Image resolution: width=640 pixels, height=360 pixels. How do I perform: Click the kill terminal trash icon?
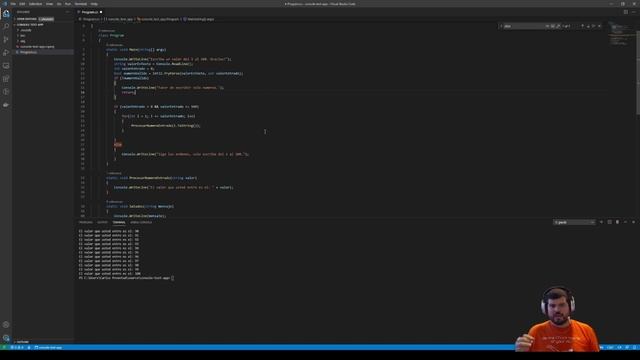coord(617,222)
